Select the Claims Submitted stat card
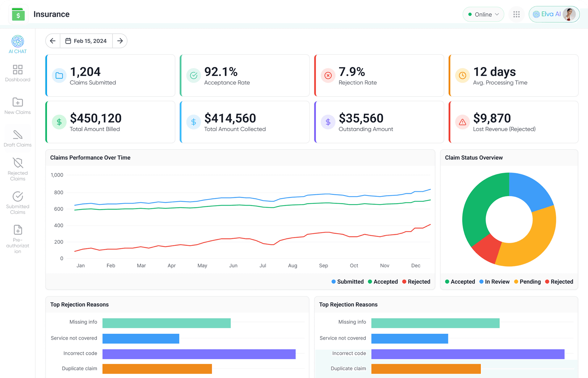Screen dimensions: 588x378 (110, 76)
